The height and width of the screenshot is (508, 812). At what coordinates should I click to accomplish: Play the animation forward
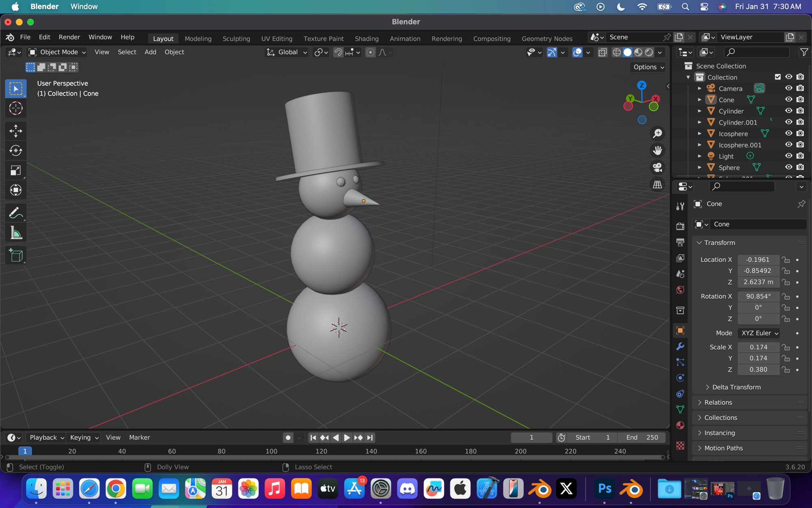click(347, 438)
